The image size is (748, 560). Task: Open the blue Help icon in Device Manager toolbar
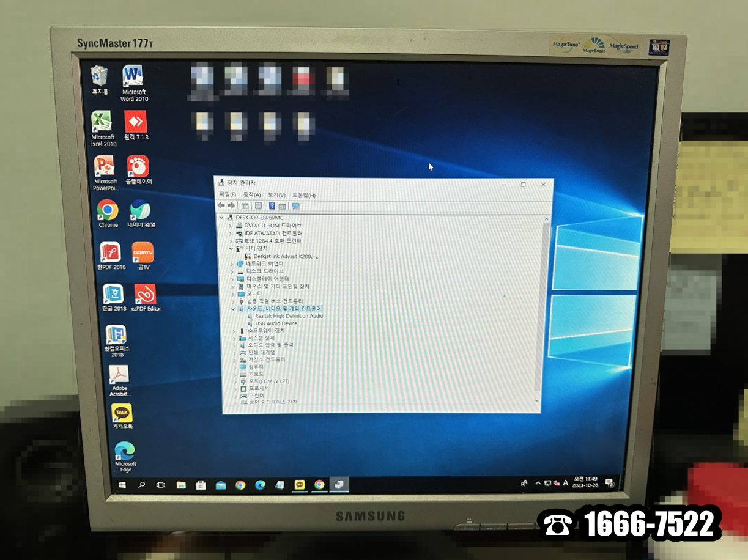pos(272,206)
